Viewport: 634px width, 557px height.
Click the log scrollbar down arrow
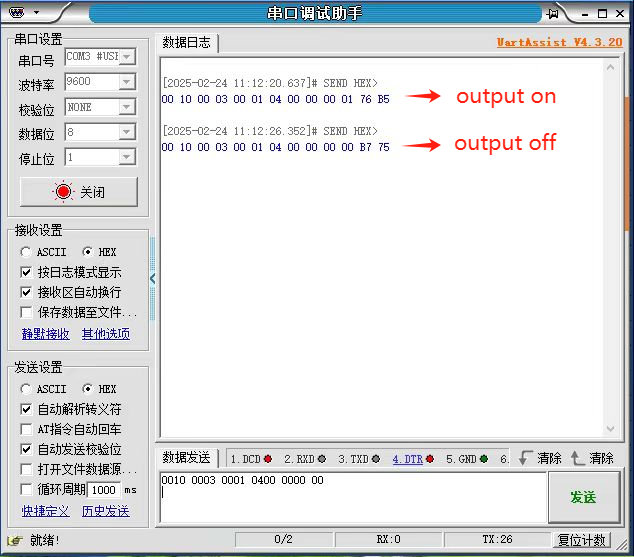pyautogui.click(x=611, y=428)
